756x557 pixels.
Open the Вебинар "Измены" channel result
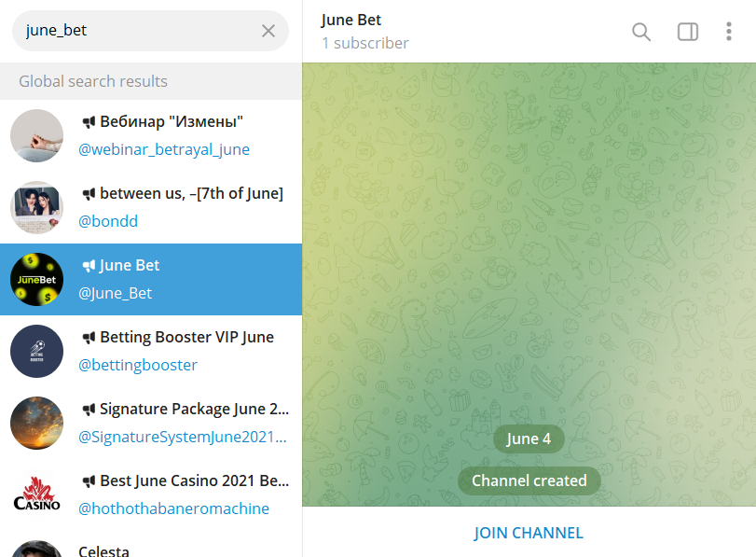[x=151, y=135]
